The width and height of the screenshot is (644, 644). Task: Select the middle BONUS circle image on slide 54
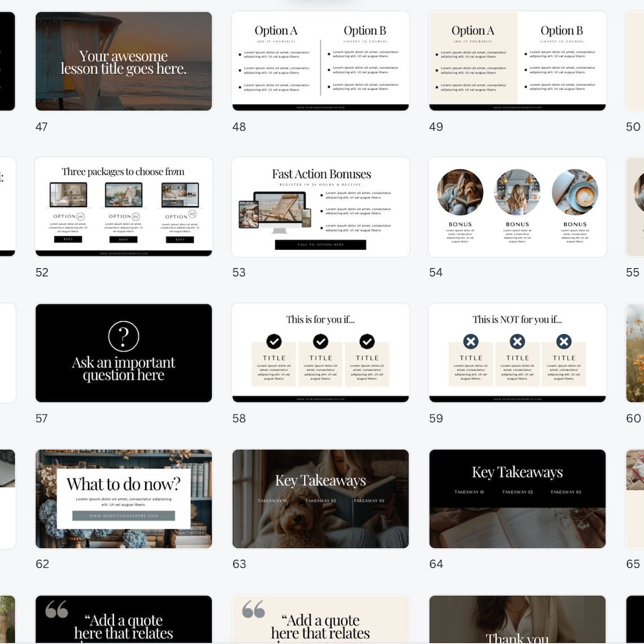(517, 192)
